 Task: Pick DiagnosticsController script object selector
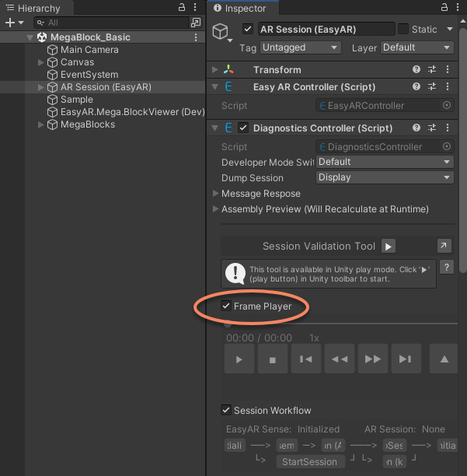coord(447,147)
